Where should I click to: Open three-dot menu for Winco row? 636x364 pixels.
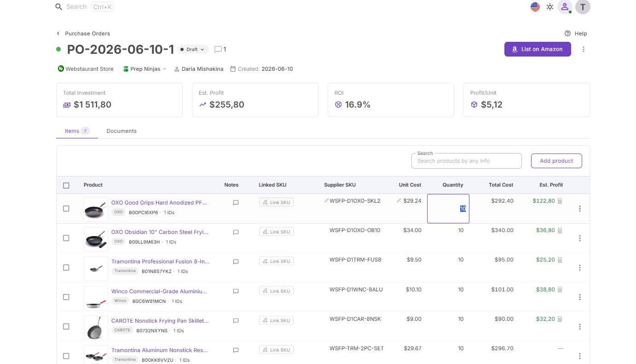pyautogui.click(x=580, y=297)
